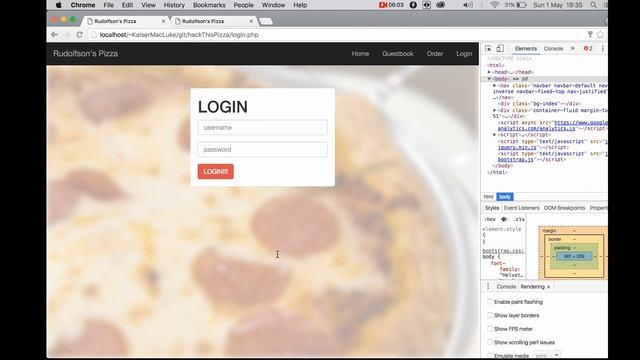Close the second Rudolfson's Pizza tab
Viewport: 640px width, 360px height.
(251, 21)
